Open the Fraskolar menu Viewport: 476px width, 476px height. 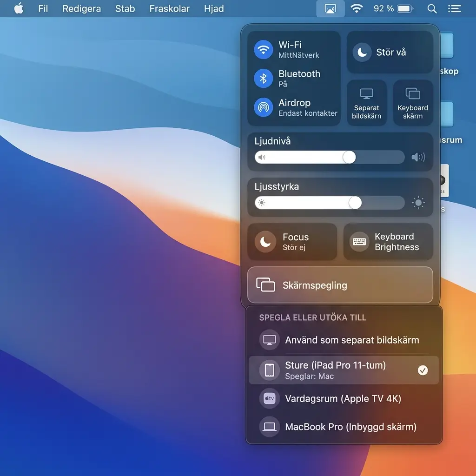[x=169, y=8]
